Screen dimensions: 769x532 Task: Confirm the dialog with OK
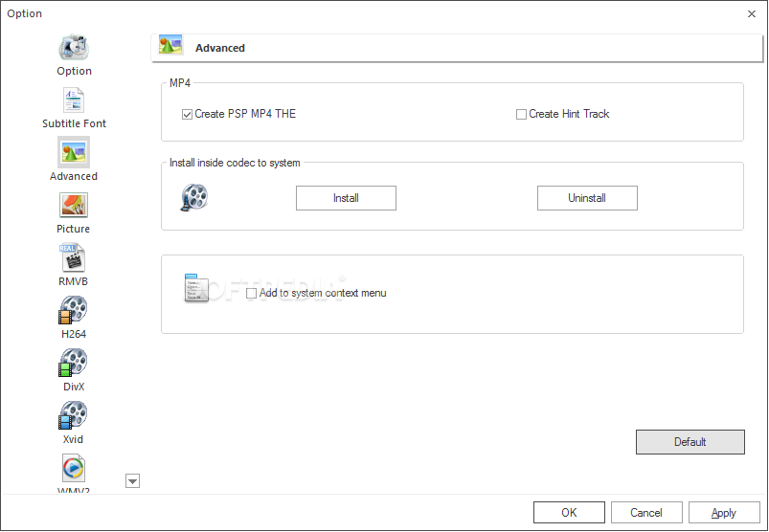coord(569,513)
